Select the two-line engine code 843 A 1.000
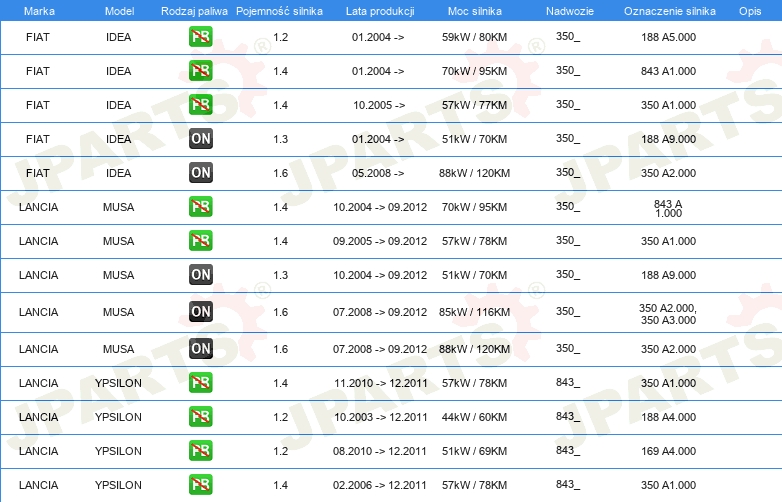This screenshot has width=782, height=502. tap(668, 208)
